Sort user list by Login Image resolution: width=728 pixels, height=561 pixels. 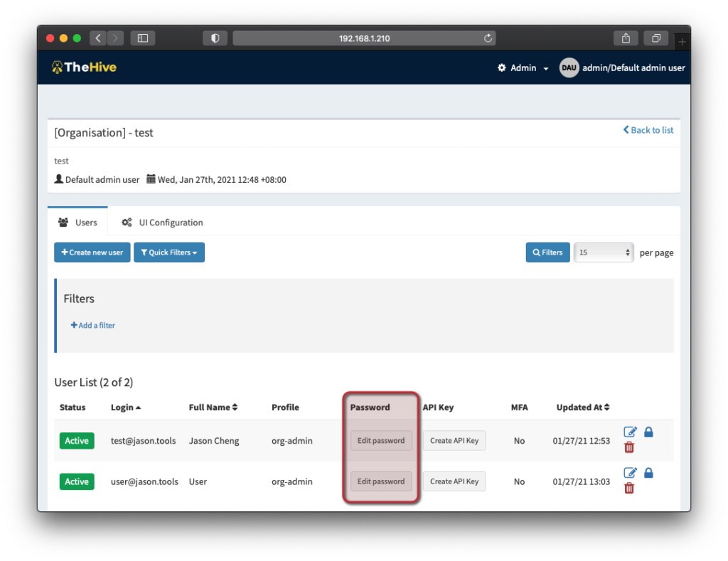point(125,407)
